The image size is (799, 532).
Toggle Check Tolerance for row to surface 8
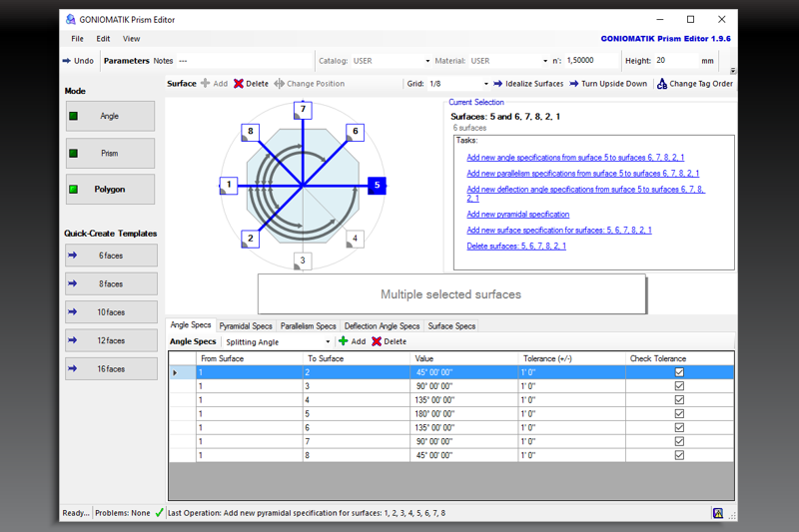pos(679,455)
